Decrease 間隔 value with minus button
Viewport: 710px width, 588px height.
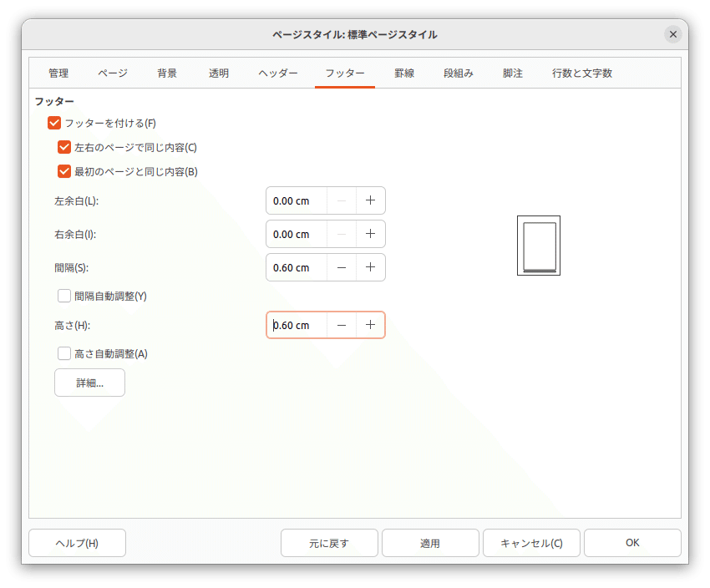[x=342, y=267]
